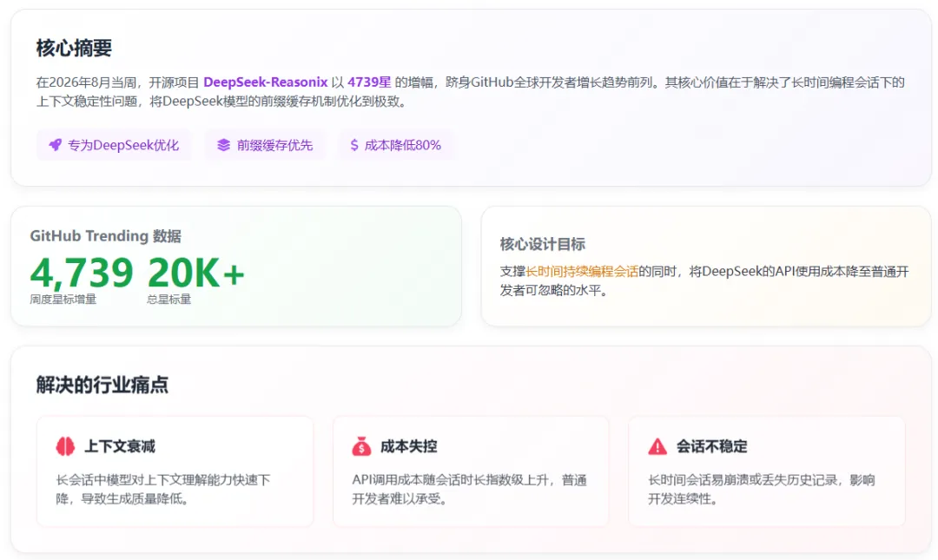Click the 上下文衰减 card title
The height and width of the screenshot is (560, 938).
tap(120, 446)
